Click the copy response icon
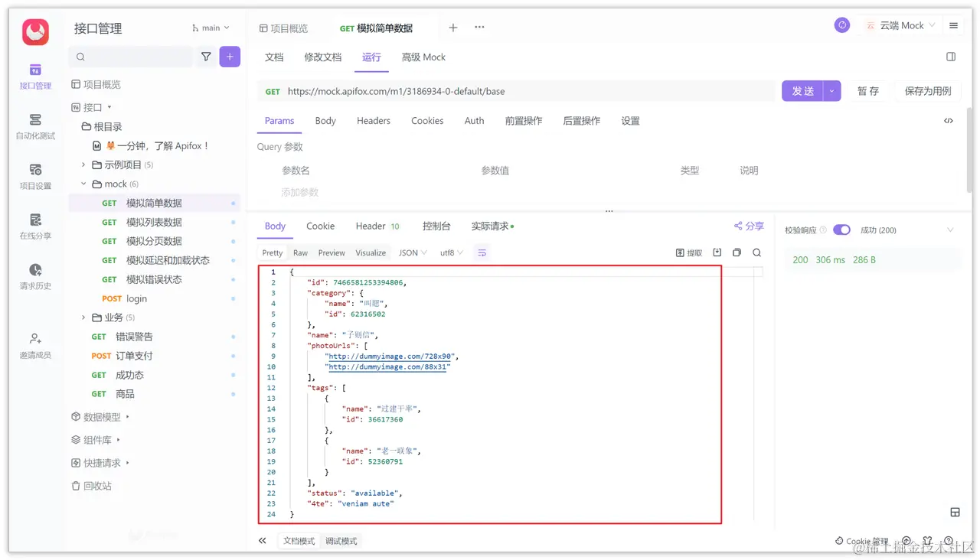Viewport: 980px width, 560px height. (737, 252)
